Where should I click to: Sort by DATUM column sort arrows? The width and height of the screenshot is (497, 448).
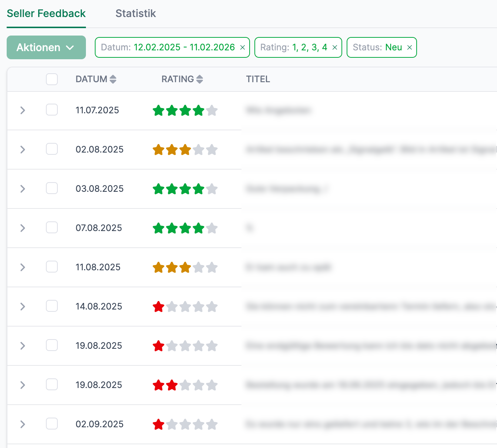[113, 79]
